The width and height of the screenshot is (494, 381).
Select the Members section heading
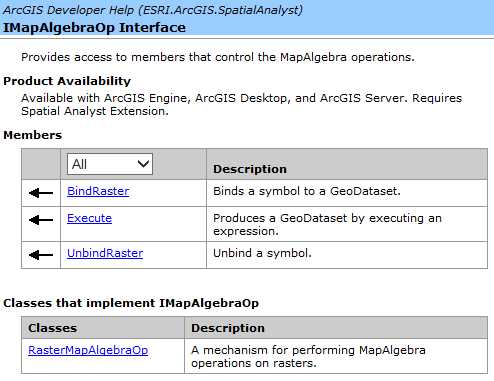[x=33, y=135]
